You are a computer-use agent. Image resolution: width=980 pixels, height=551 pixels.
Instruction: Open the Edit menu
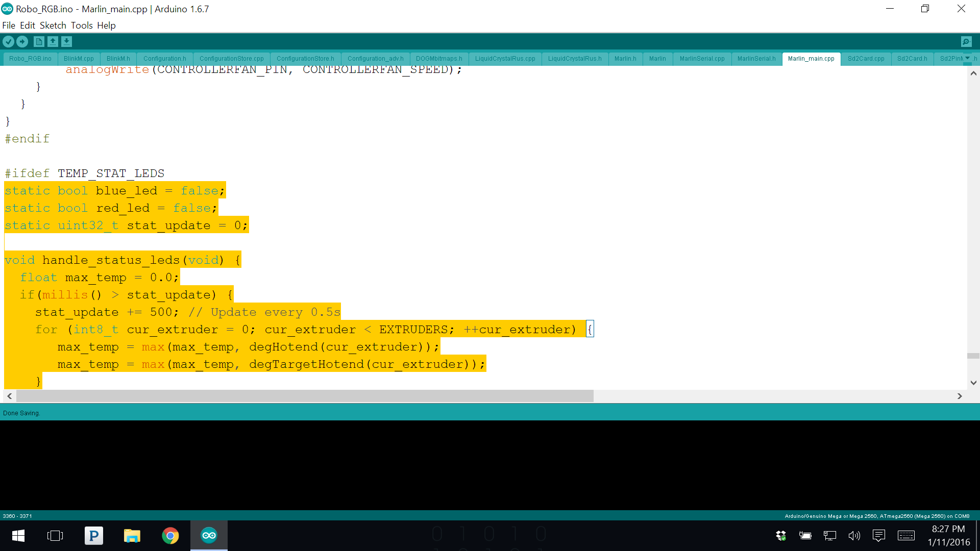point(28,26)
